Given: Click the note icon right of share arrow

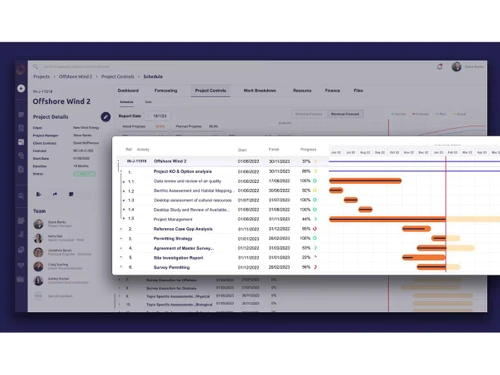Looking at the screenshot, I should coord(71,194).
